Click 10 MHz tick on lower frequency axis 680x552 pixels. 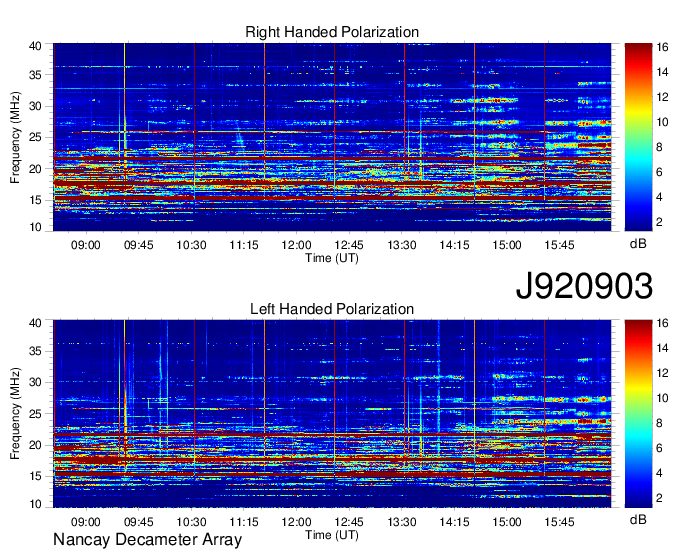tap(35, 504)
